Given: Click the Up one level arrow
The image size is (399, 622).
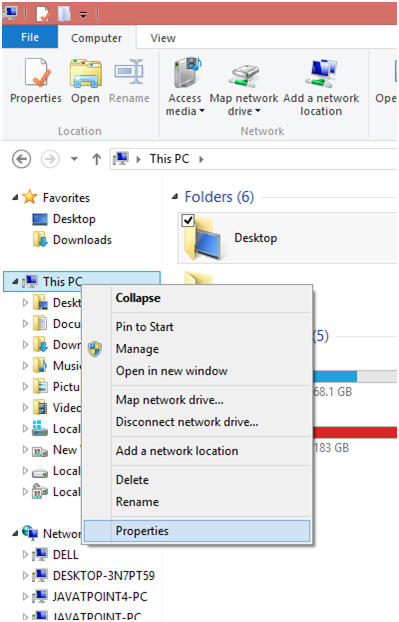Looking at the screenshot, I should 96,159.
